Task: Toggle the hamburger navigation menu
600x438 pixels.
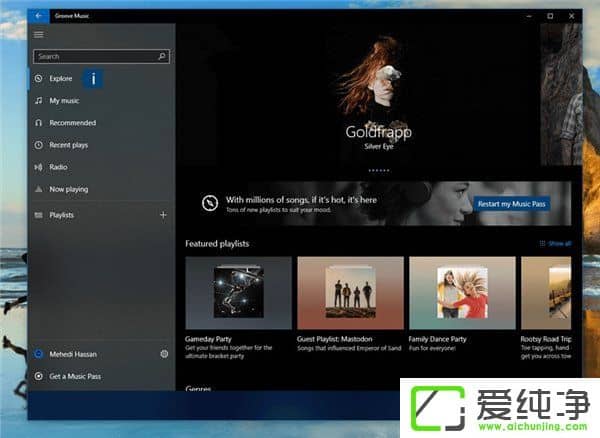Action: [38, 35]
